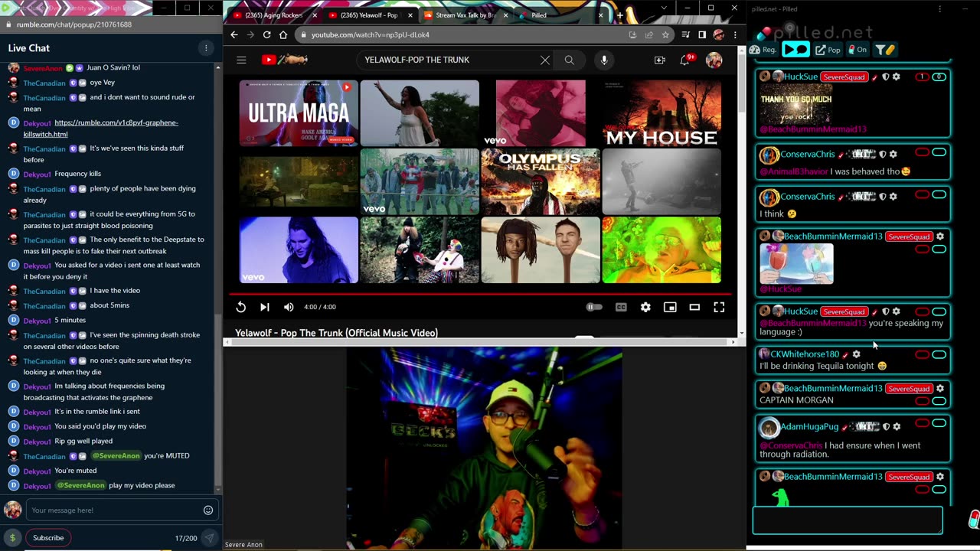The image size is (980, 551).
Task: Close the Stream Vax Talk tab
Action: click(x=505, y=15)
